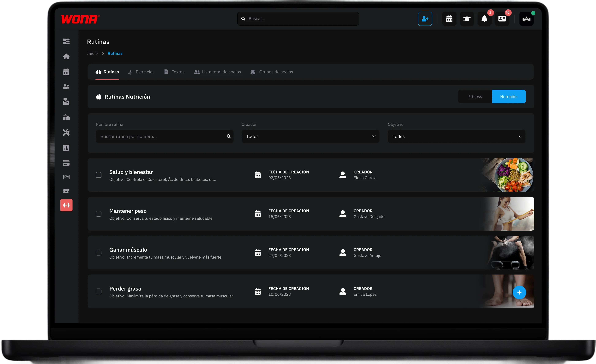Switch to the Textos tab
Viewport: 596px width, 364px height.
coord(174,72)
